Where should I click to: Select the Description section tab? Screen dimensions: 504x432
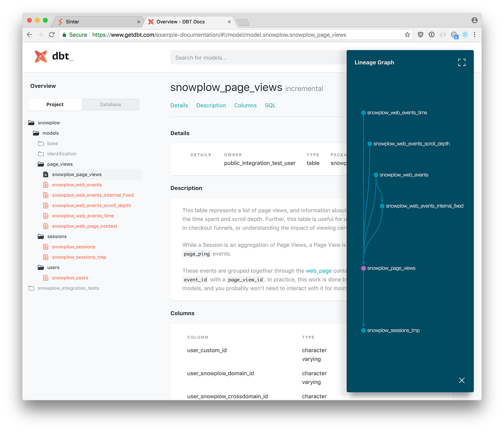coord(211,105)
